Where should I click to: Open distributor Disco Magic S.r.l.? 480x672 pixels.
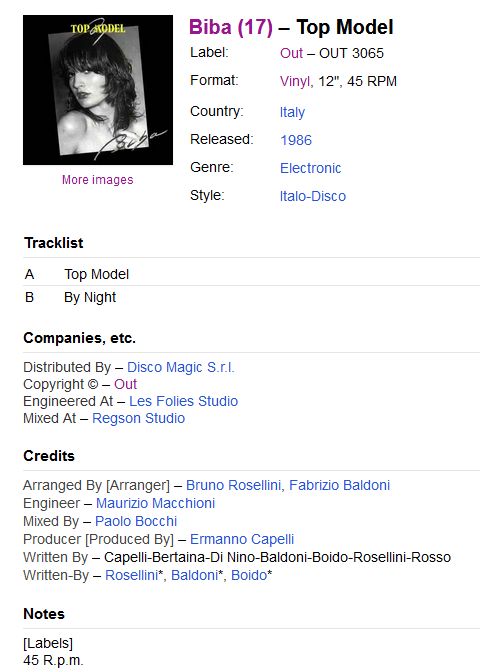click(x=181, y=367)
